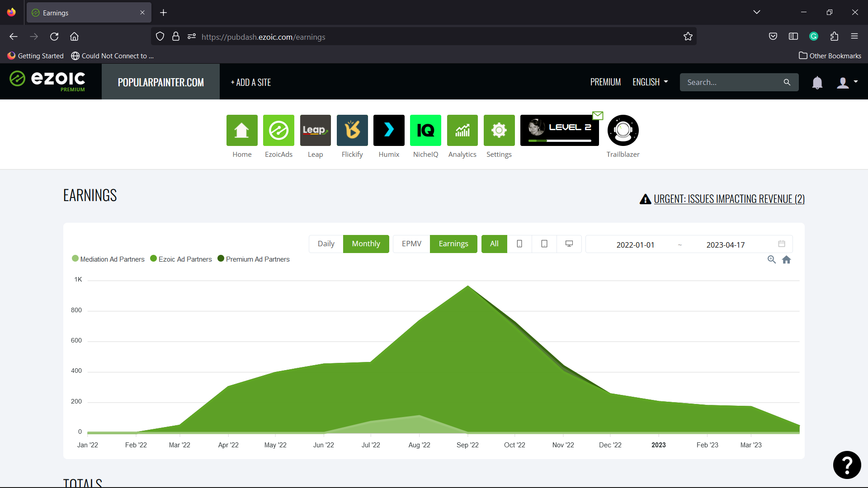Toggle Mediation Ad Partners legend series
The height and width of the screenshot is (488, 868).
click(x=108, y=259)
